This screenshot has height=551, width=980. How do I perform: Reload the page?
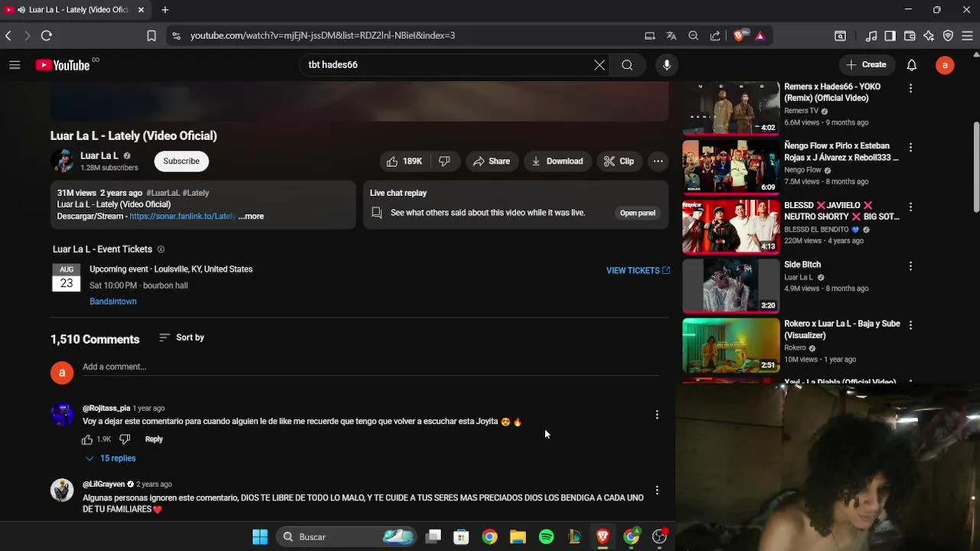(47, 35)
